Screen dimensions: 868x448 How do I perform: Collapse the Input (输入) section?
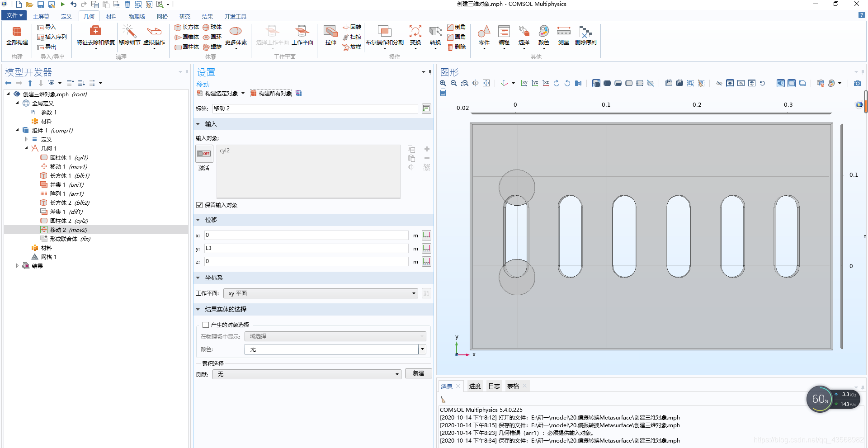tap(198, 124)
